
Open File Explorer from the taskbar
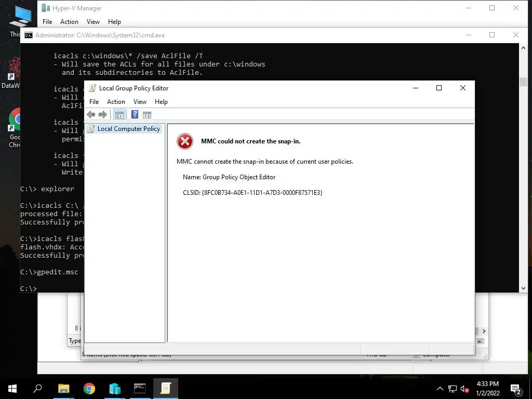[63, 389]
